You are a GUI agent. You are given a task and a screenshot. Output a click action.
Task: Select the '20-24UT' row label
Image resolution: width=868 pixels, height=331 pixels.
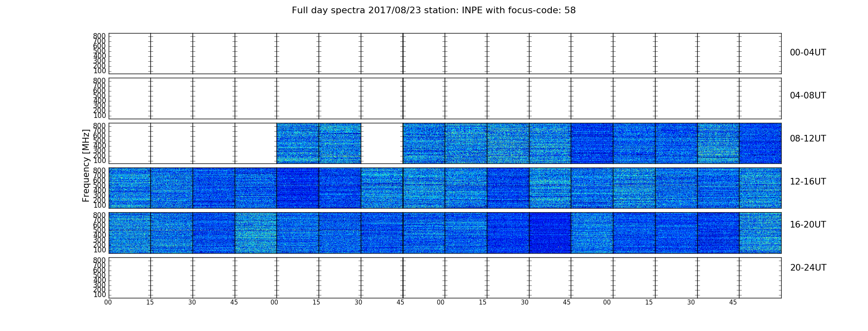pyautogui.click(x=808, y=268)
